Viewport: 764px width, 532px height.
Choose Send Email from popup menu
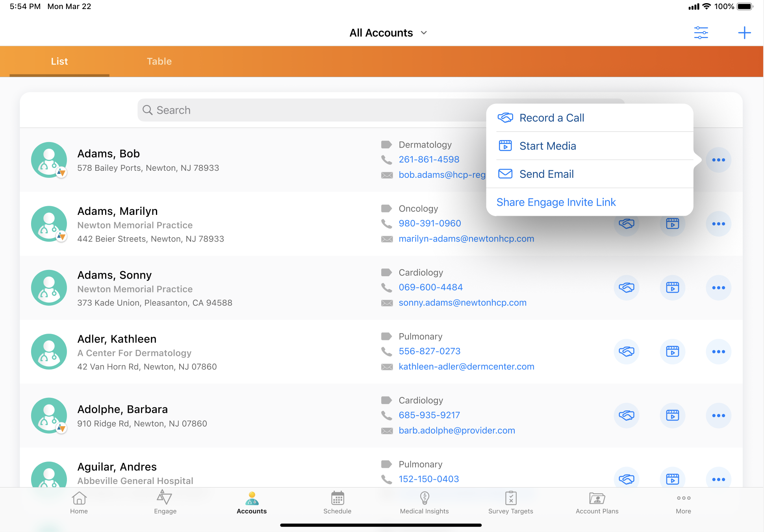546,174
